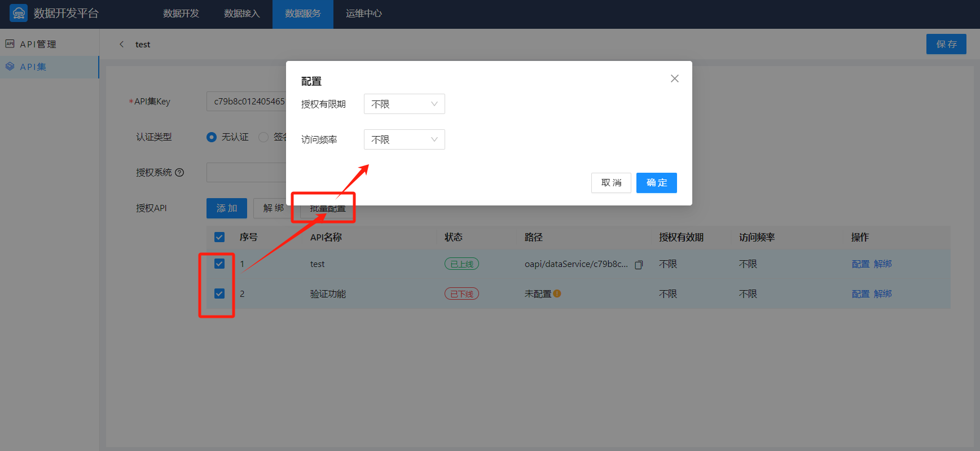Click the 访问频率 column header
This screenshot has width=980, height=451.
tap(757, 237)
